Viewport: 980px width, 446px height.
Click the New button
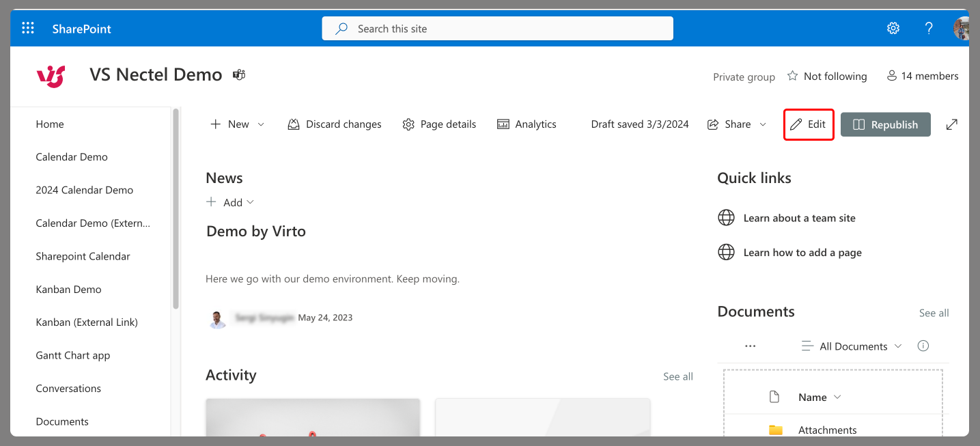click(229, 124)
